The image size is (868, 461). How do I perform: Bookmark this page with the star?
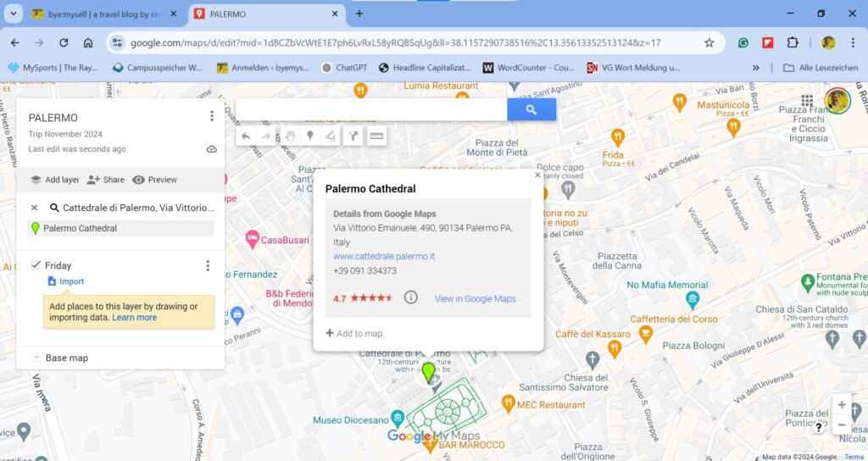pos(709,42)
